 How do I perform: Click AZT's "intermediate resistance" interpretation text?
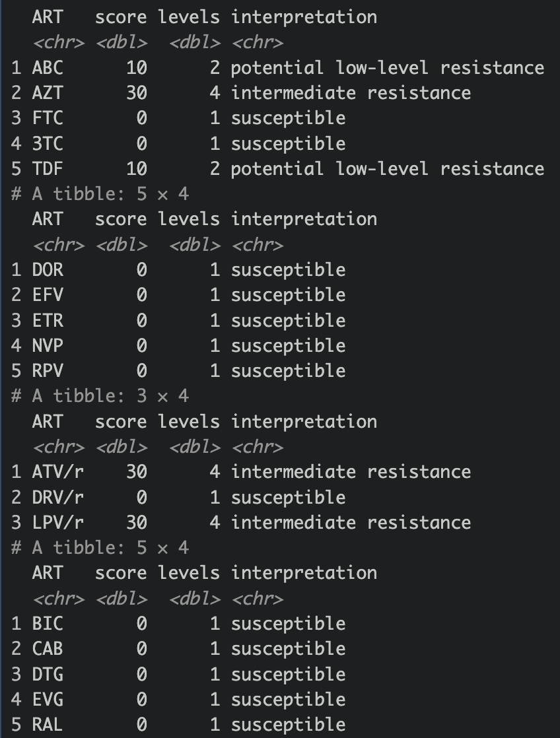coord(351,93)
